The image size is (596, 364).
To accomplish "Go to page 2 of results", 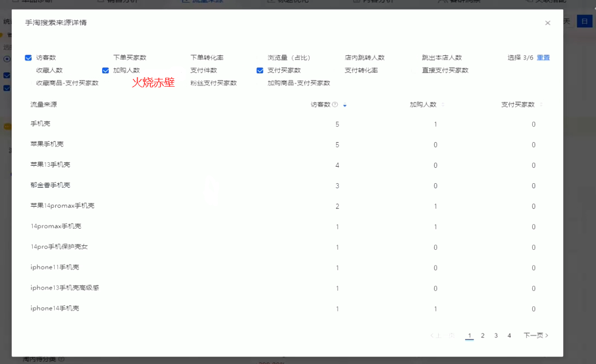I will [483, 335].
